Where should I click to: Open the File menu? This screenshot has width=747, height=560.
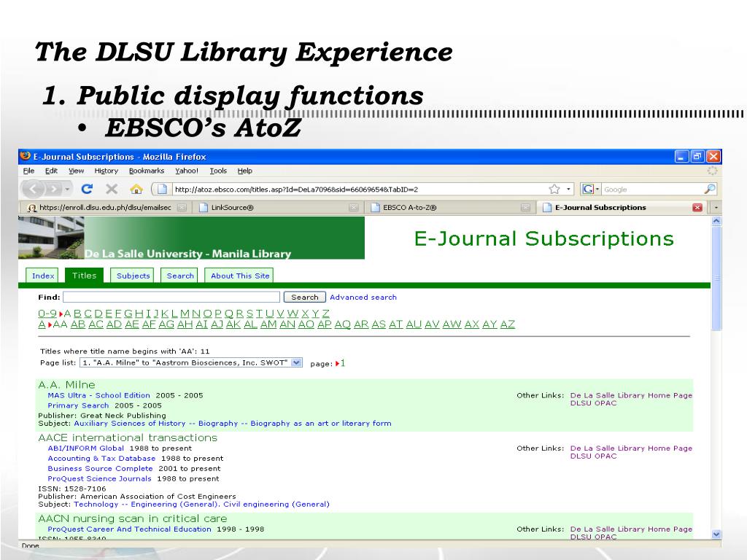[28, 171]
